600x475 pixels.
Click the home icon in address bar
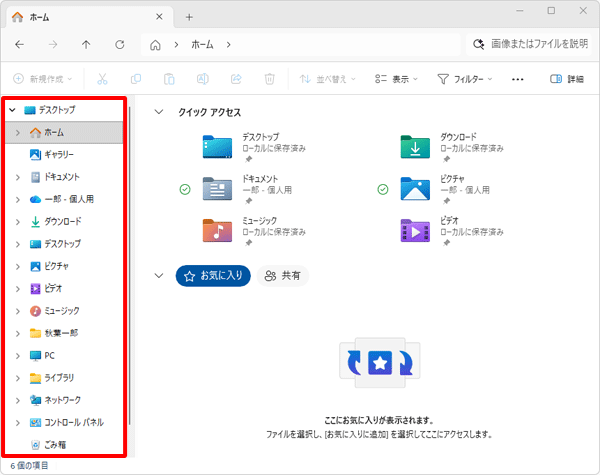tap(155, 45)
